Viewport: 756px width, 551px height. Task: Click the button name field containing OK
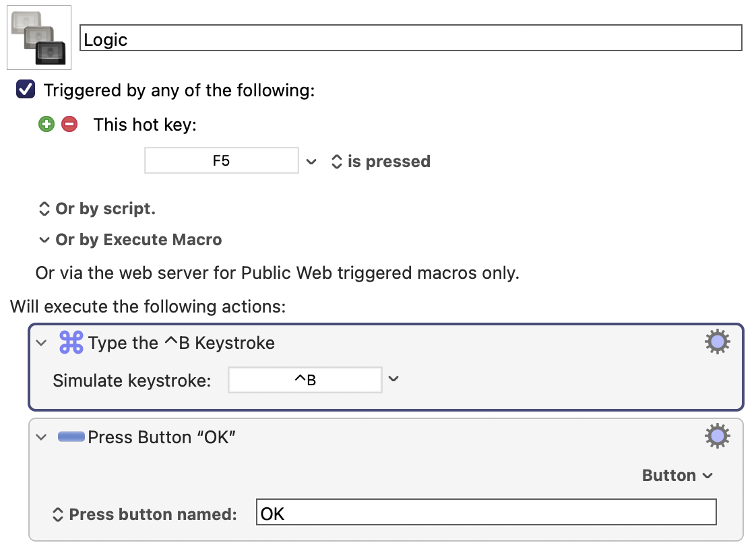pos(486,512)
